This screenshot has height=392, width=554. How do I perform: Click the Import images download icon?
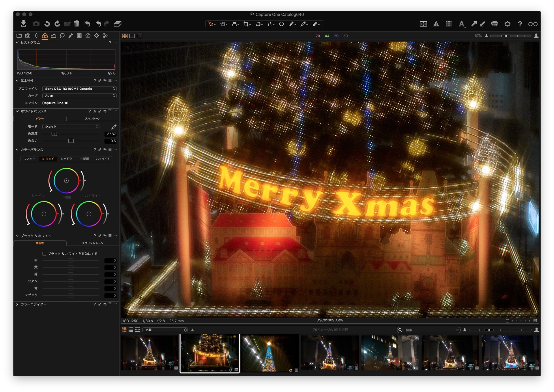point(24,23)
